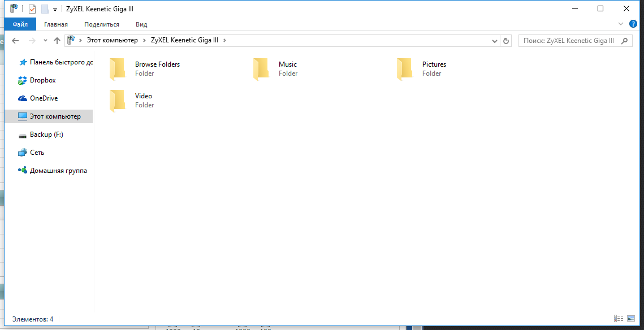Screen dimensions: 644x330
Task: Click the address bar device icon
Action: [71, 40]
